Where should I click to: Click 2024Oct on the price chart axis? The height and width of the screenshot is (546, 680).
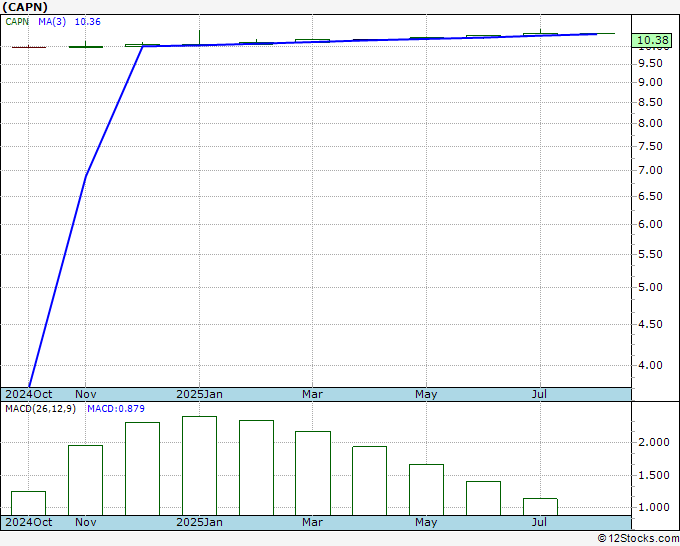29,394
